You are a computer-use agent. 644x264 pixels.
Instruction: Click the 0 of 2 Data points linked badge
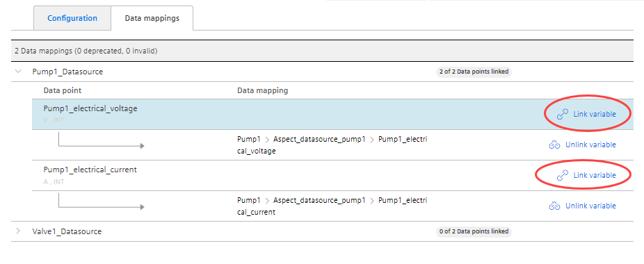[x=474, y=231]
